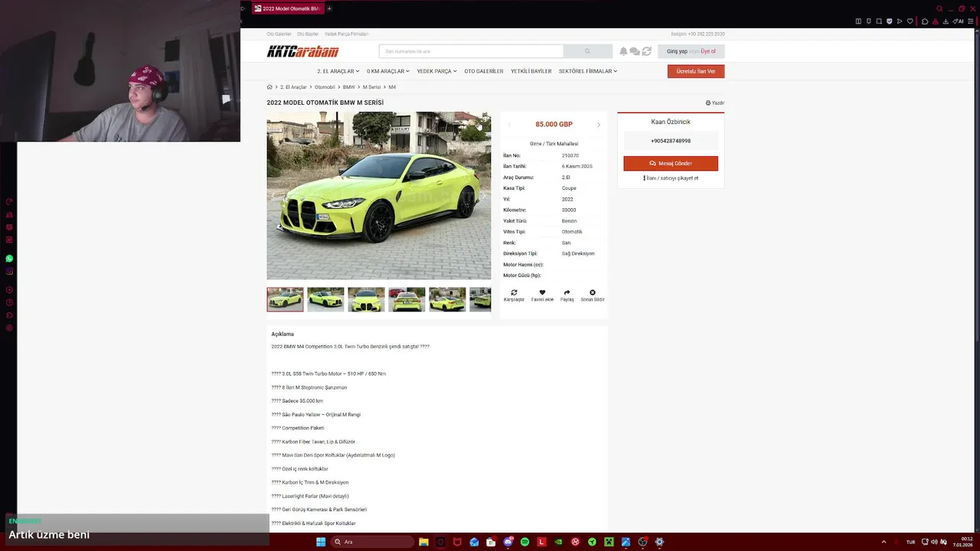Open Yedek Parça Firmaları top link
Image resolution: width=980 pixels, height=551 pixels.
click(x=346, y=34)
